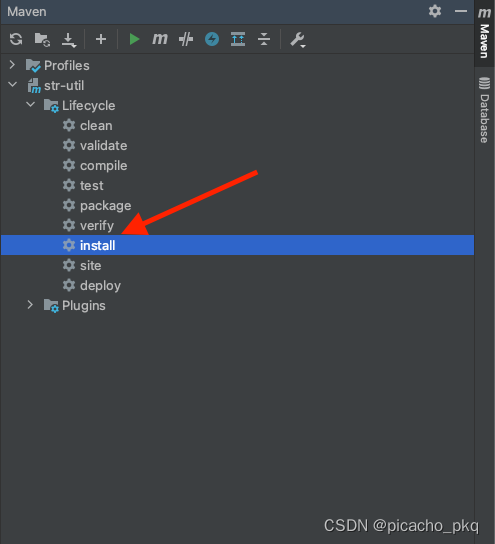Image resolution: width=495 pixels, height=544 pixels.
Task: Expand the Plugins node
Action: click(30, 305)
